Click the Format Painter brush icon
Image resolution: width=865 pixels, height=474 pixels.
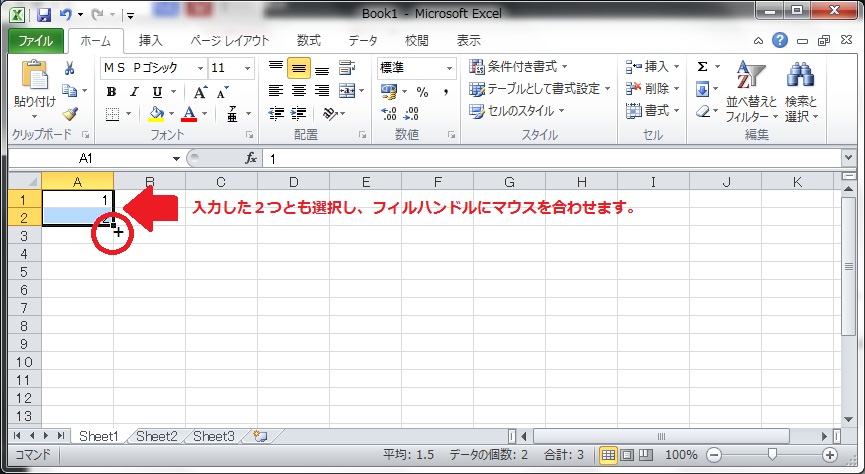[x=70, y=113]
